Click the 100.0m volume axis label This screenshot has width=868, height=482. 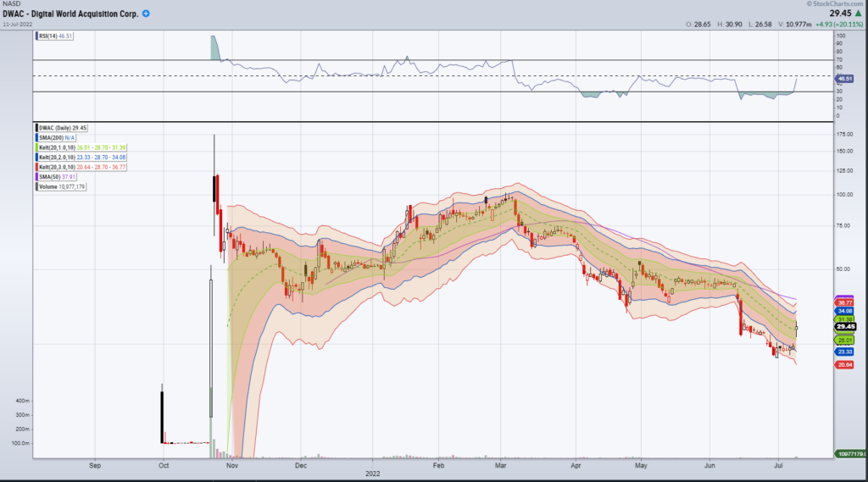(21, 443)
